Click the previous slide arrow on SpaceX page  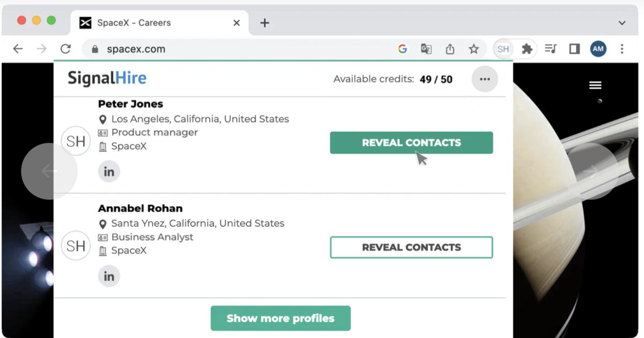point(49,171)
